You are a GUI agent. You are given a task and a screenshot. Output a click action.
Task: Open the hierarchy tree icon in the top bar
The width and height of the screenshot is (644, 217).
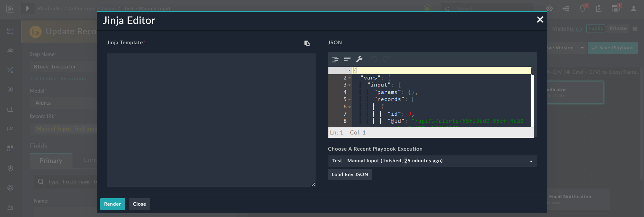(566, 8)
